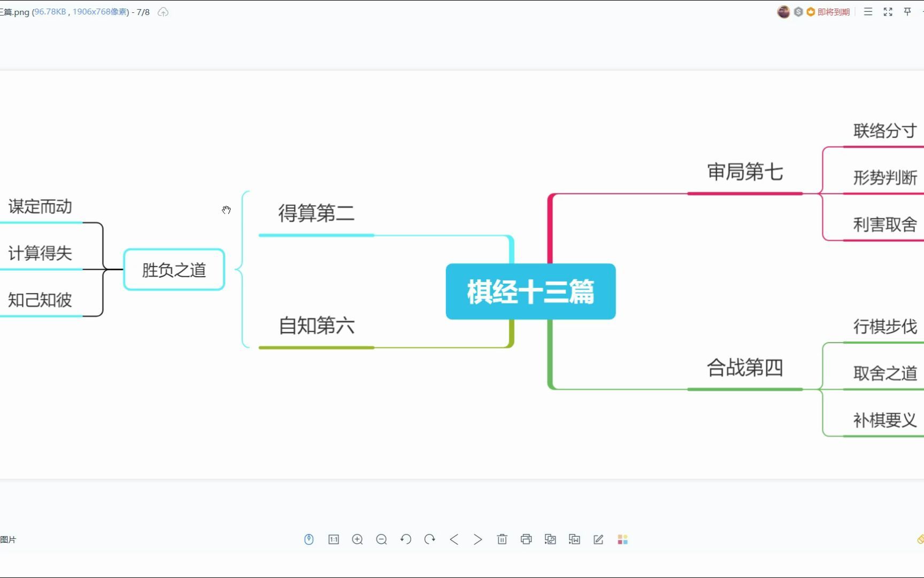Open the 即将到期 membership link
The width and height of the screenshot is (924, 578).
click(x=834, y=12)
